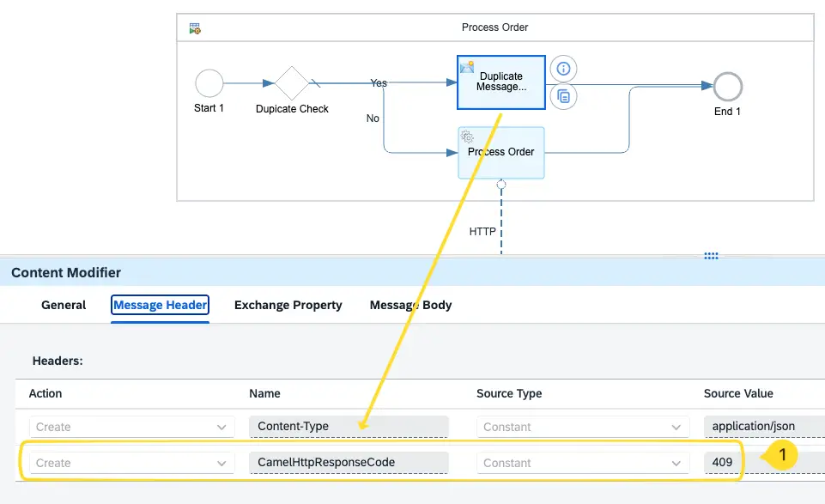Click the HTTP connector line label
This screenshot has height=504, width=825.
pyautogui.click(x=482, y=232)
